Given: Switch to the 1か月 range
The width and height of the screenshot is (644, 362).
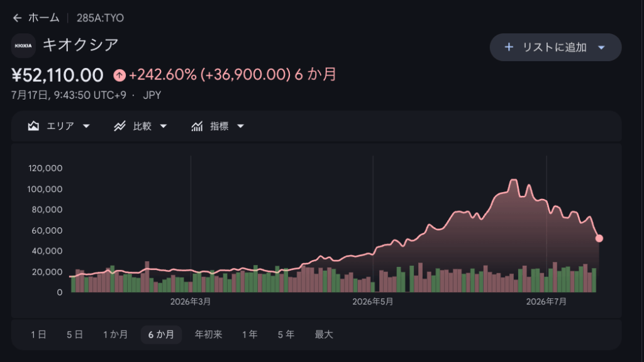Looking at the screenshot, I should (x=115, y=335).
